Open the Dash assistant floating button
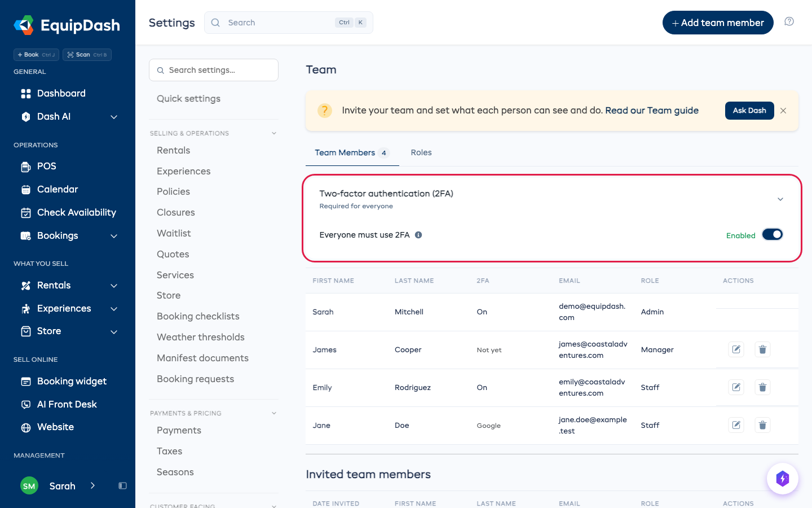This screenshot has height=508, width=812. point(783,479)
